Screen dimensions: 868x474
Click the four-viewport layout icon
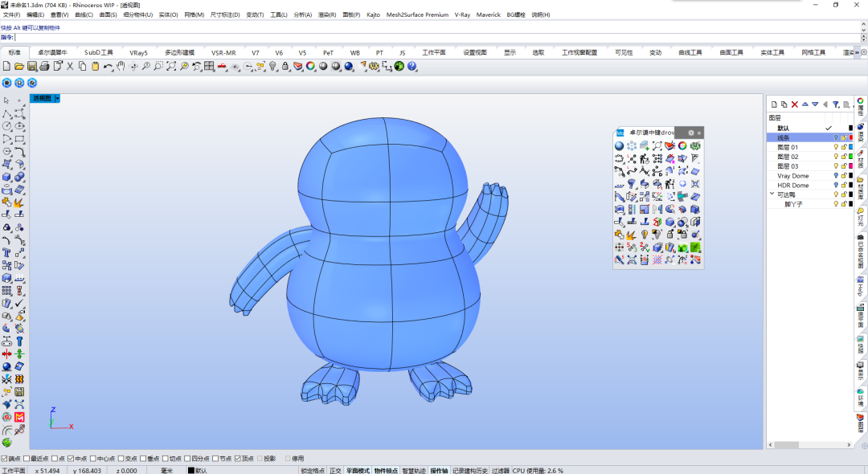click(x=209, y=67)
